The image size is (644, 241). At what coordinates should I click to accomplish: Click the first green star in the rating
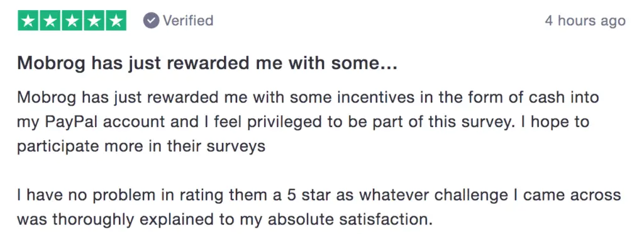(28, 21)
